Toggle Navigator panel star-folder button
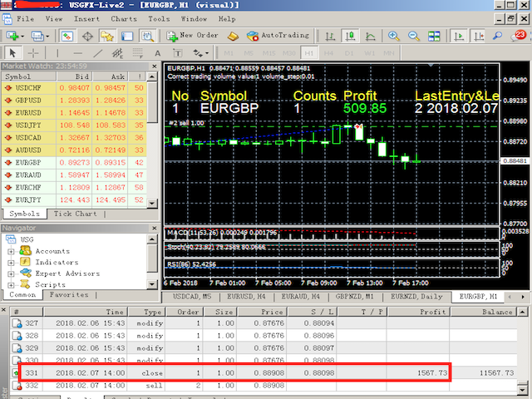 (x=107, y=36)
